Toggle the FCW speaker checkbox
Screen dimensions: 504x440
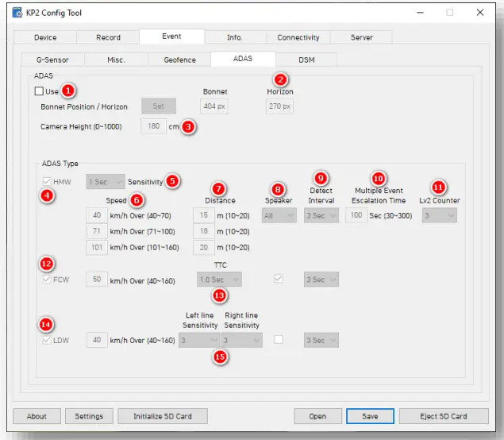tap(279, 279)
